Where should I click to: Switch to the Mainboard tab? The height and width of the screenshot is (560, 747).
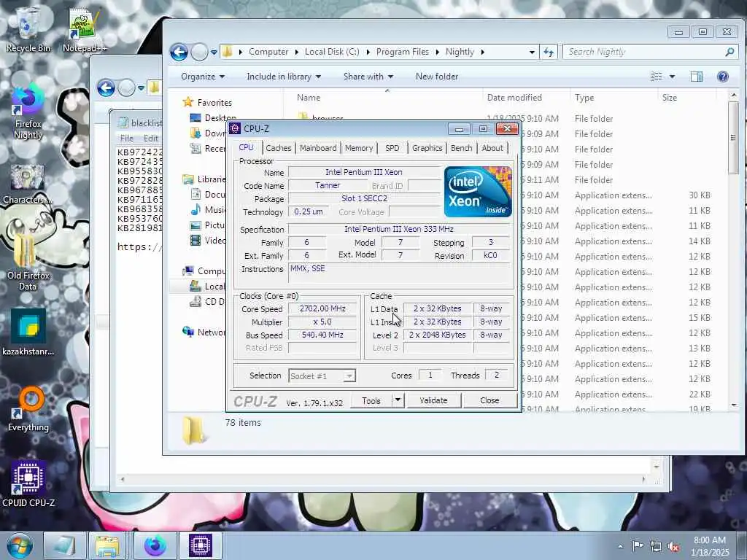[x=318, y=148]
